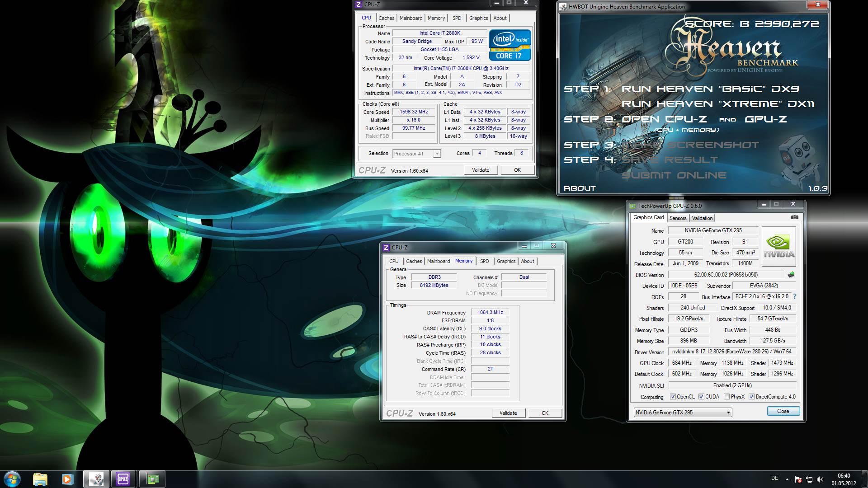868x488 pixels.
Task: Click Open CPU-Z in HWBOT step 2
Action: point(664,119)
